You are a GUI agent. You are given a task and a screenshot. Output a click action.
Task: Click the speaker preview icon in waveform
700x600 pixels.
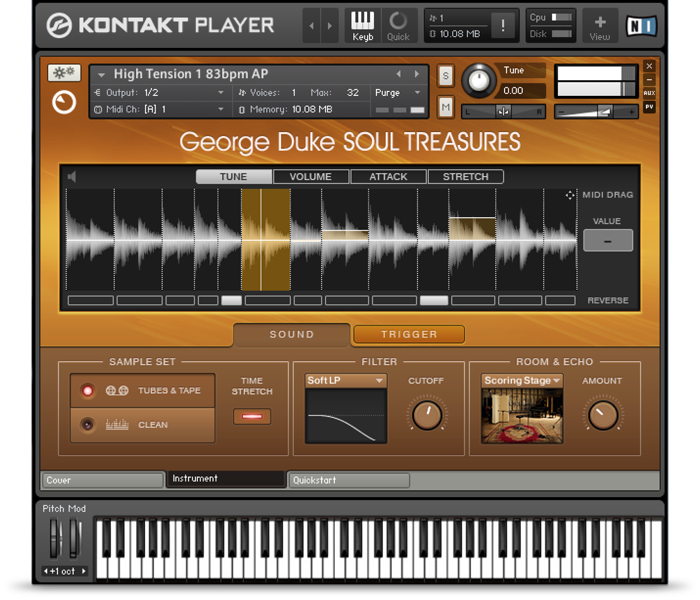coord(72,177)
